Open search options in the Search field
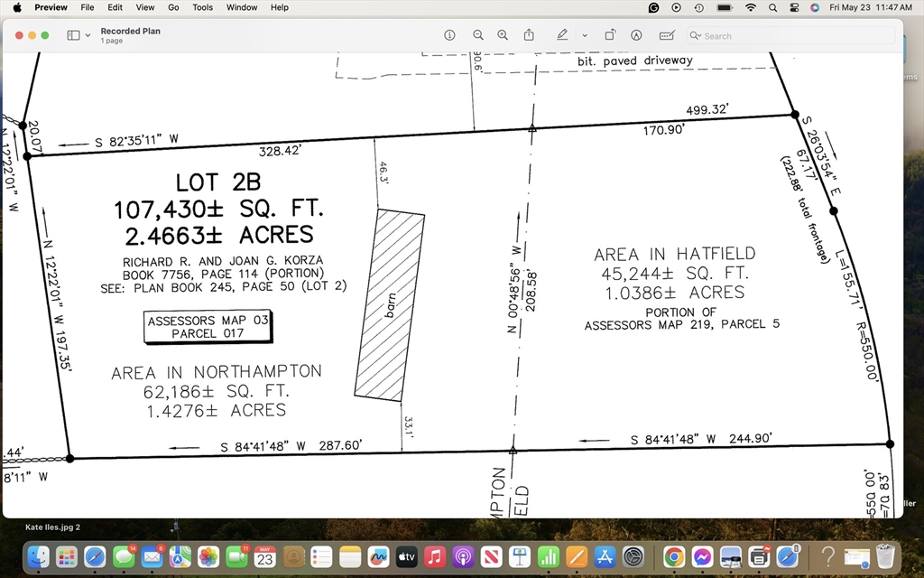924x578 pixels. [695, 35]
